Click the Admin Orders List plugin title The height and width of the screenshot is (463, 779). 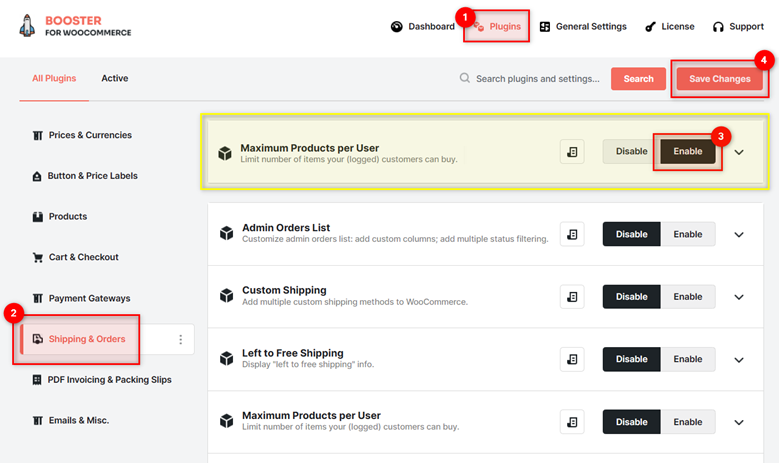(x=286, y=228)
